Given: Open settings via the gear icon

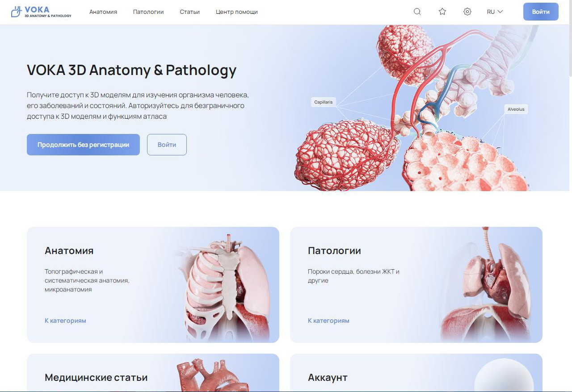Looking at the screenshot, I should (x=467, y=12).
